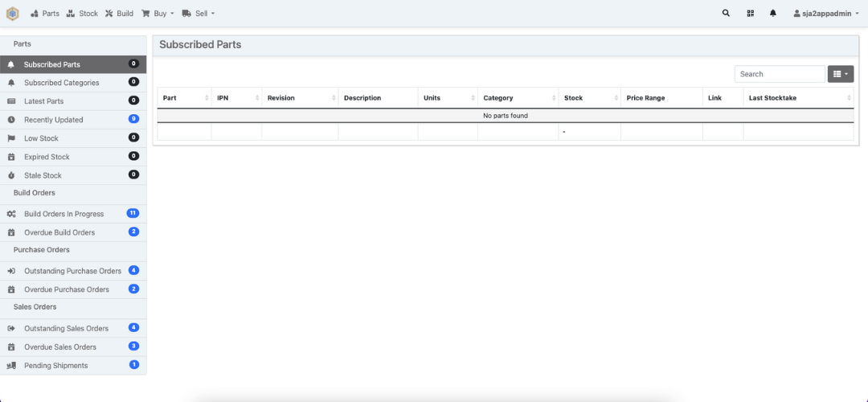Go to the Stock menu
The width and height of the screenshot is (868, 402).
(x=82, y=14)
